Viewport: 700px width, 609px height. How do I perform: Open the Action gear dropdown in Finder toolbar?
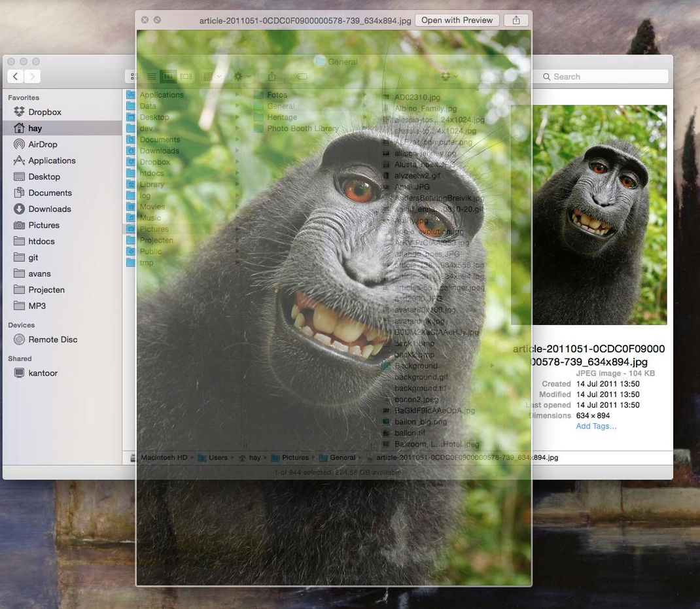coord(243,77)
